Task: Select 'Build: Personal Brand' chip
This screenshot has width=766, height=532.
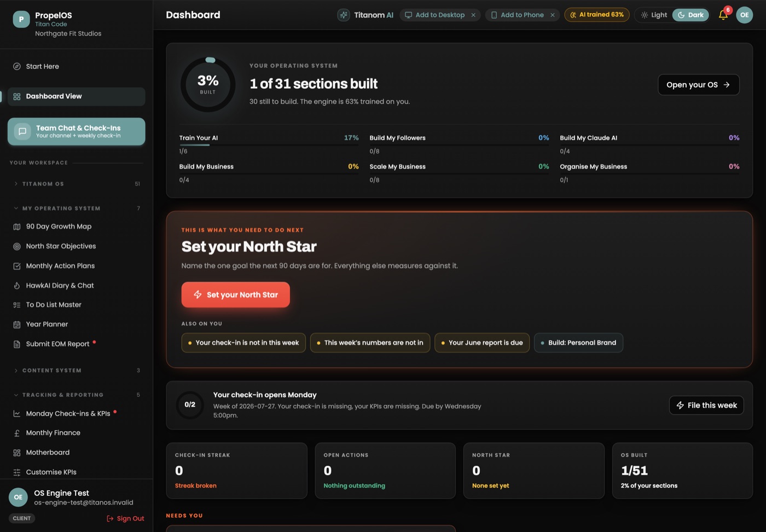Action: (x=578, y=343)
